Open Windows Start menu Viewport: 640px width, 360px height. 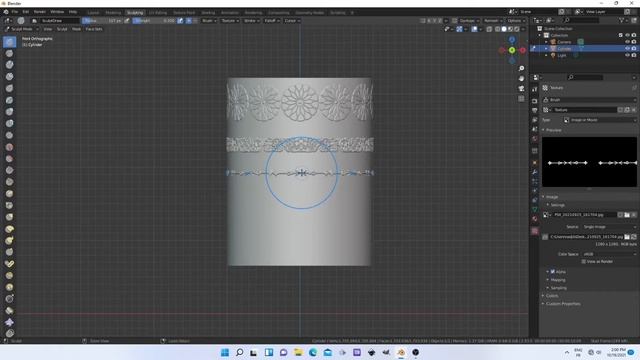pos(225,353)
